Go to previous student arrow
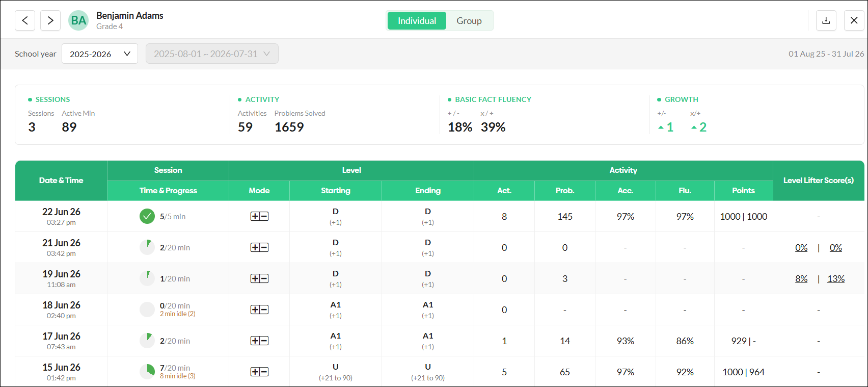The height and width of the screenshot is (387, 868). pyautogui.click(x=25, y=20)
